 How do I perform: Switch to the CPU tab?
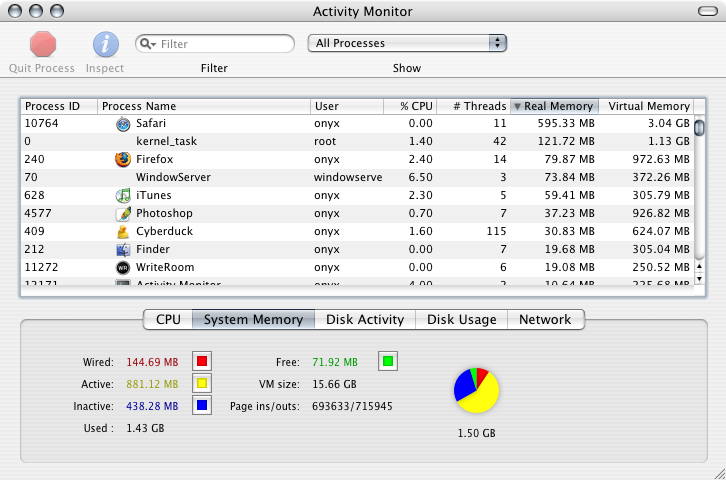tap(168, 319)
